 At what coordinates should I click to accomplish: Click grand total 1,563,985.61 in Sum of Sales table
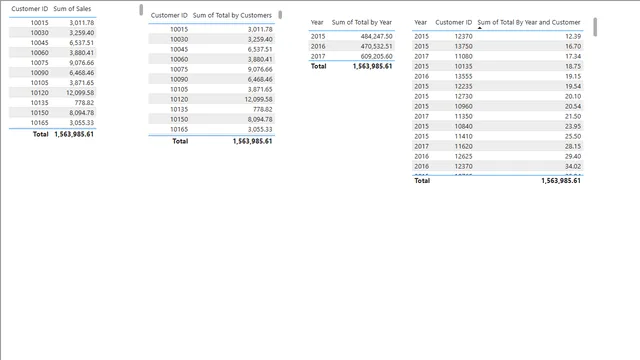click(74, 134)
